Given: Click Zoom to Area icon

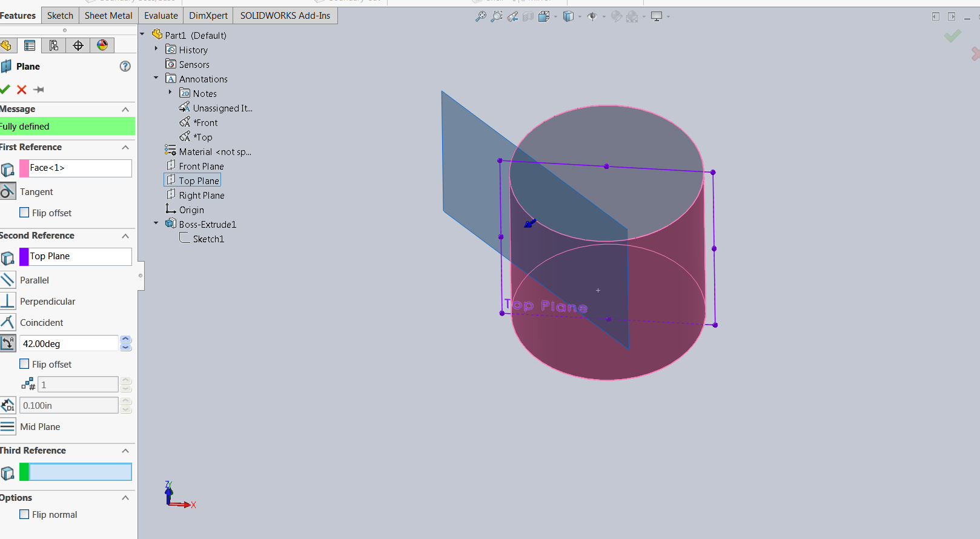Looking at the screenshot, I should (x=497, y=16).
